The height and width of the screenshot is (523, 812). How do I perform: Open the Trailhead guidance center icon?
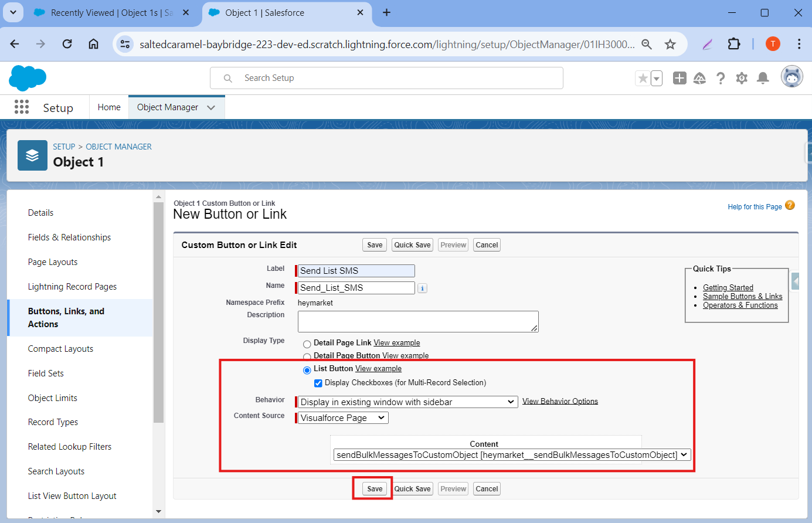click(699, 78)
